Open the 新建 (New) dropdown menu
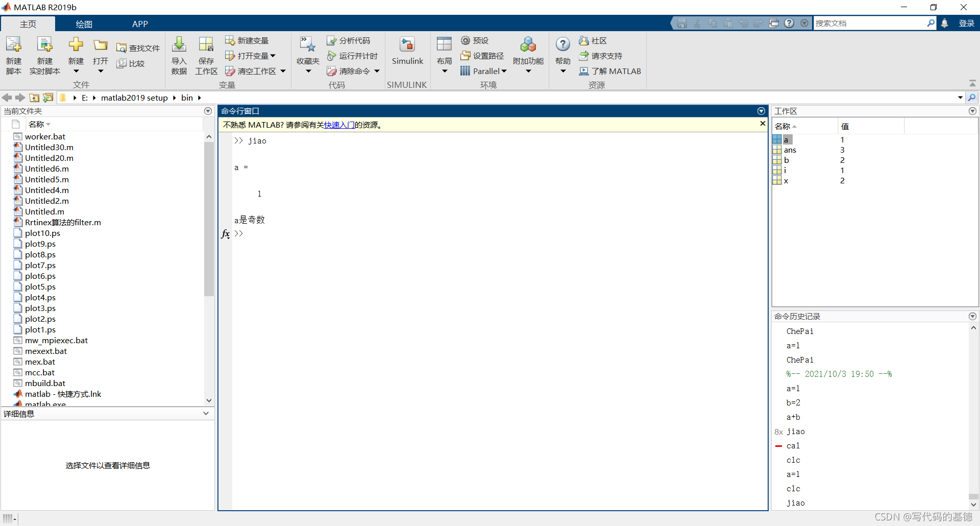Screen dimensions: 980x526 coord(76,71)
